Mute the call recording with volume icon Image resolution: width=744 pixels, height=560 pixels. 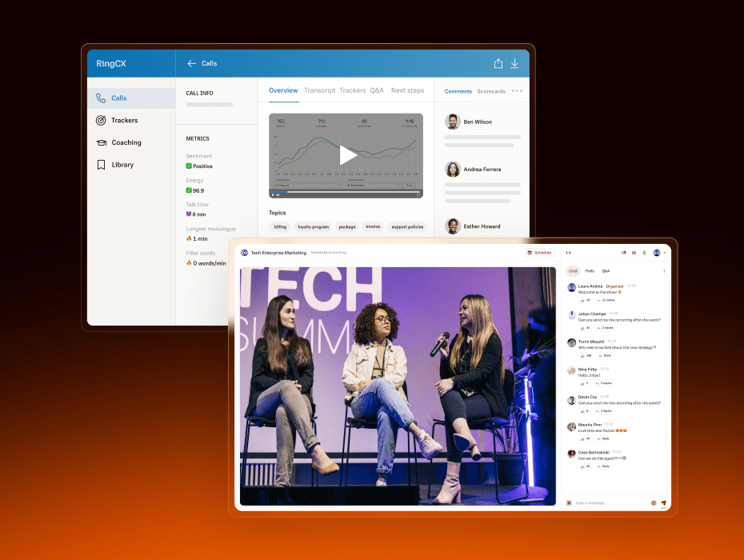pyautogui.click(x=279, y=194)
